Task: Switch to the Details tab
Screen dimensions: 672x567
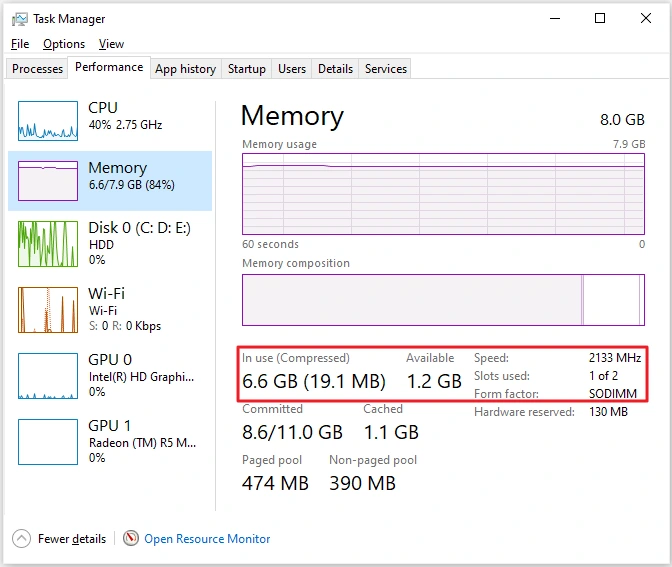Action: (x=335, y=69)
